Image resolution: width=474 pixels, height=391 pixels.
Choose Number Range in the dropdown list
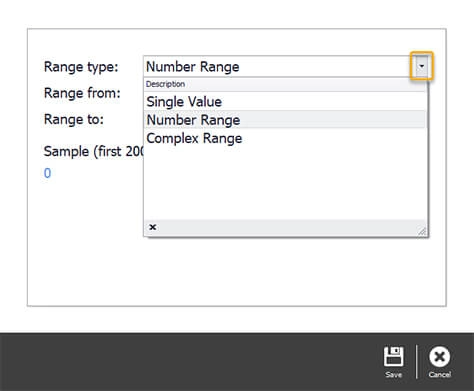pyautogui.click(x=285, y=120)
